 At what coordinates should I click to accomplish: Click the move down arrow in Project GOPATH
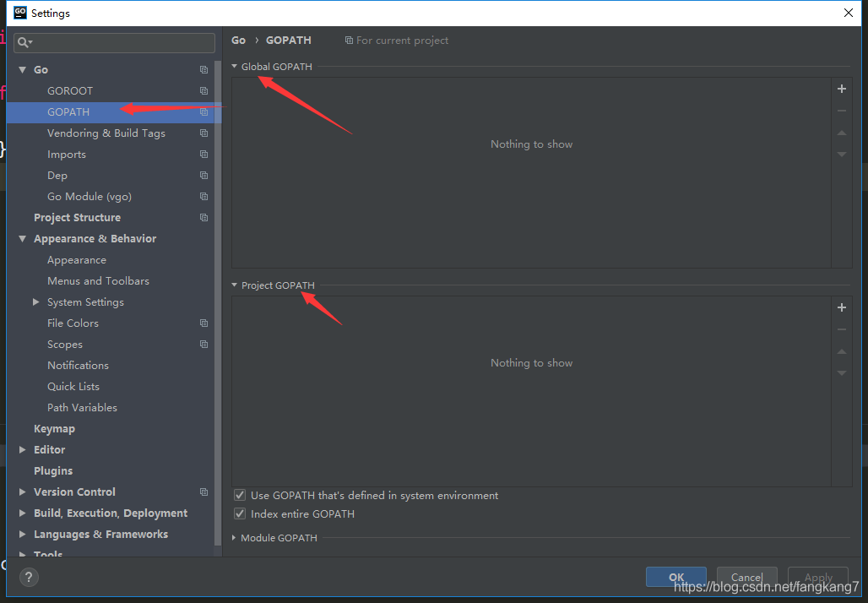[x=842, y=373]
